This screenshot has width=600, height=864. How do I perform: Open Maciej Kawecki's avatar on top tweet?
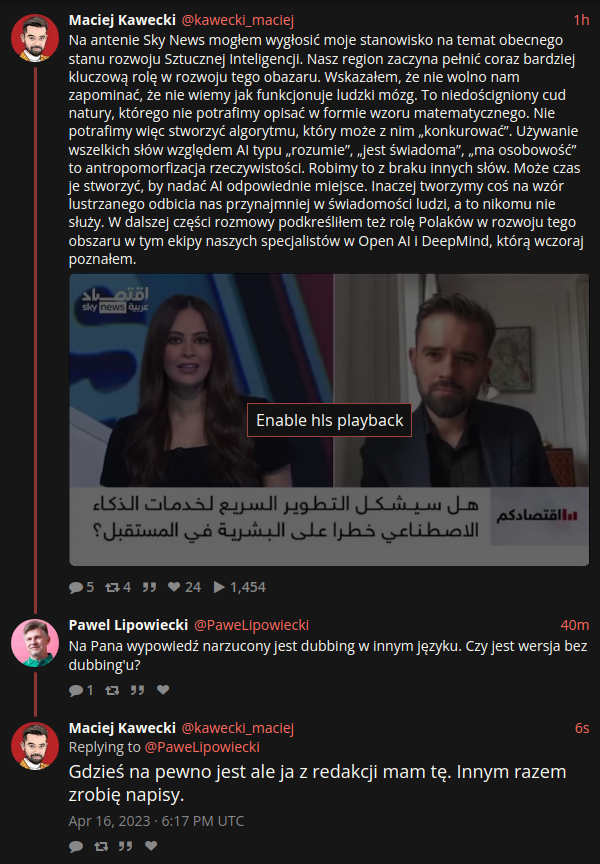tap(35, 38)
